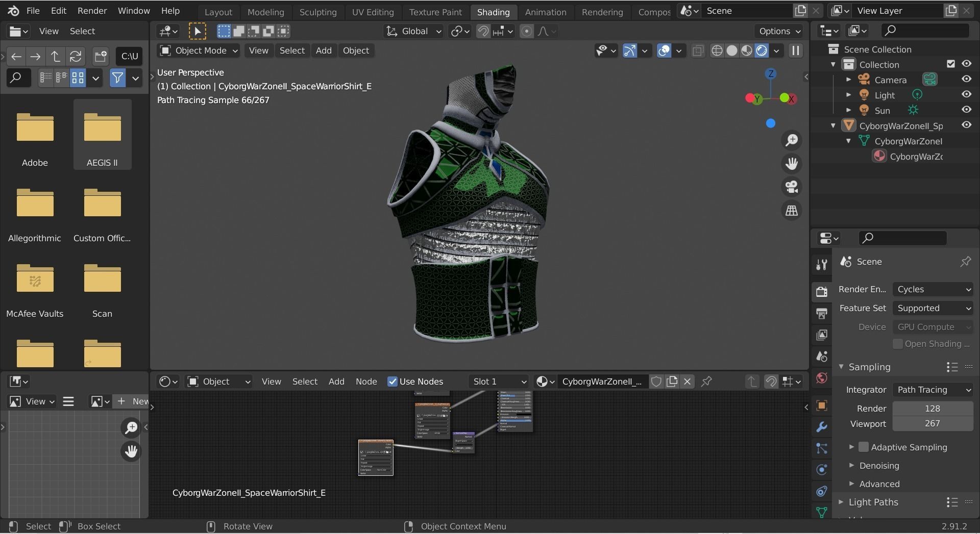Open the File menu
Screen dimensions: 980x534
tap(33, 11)
